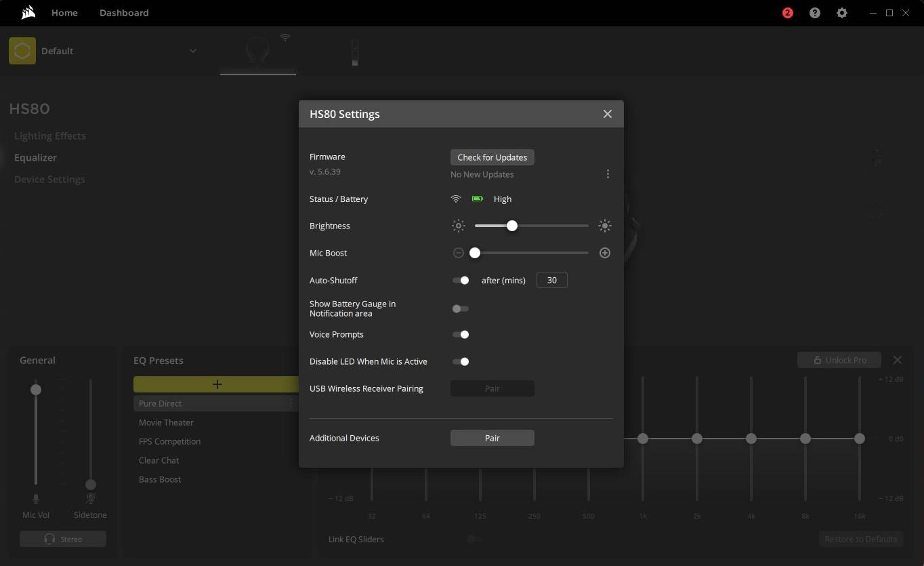Viewport: 924px width, 566px height.
Task: Click the 4k EQ band slider handle
Action: [x=751, y=439]
